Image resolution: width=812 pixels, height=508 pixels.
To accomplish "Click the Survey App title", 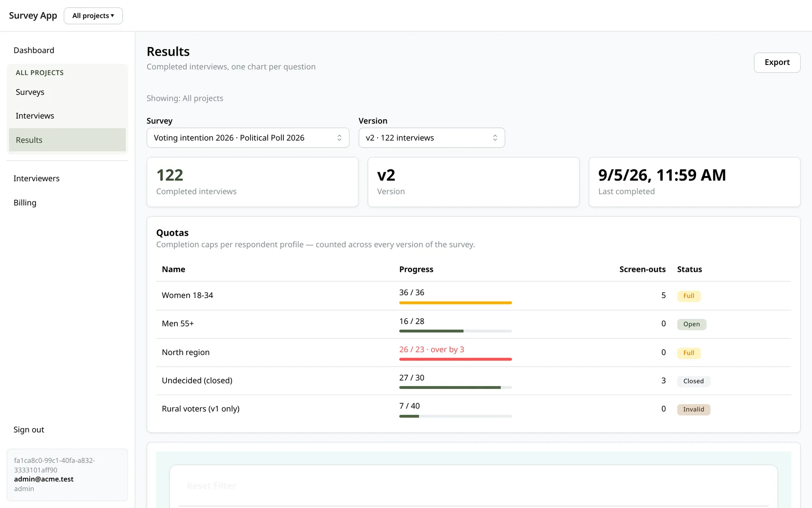I will (33, 16).
